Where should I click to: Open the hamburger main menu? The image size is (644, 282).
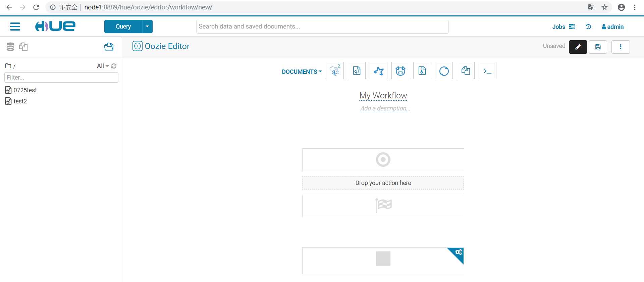click(x=15, y=27)
